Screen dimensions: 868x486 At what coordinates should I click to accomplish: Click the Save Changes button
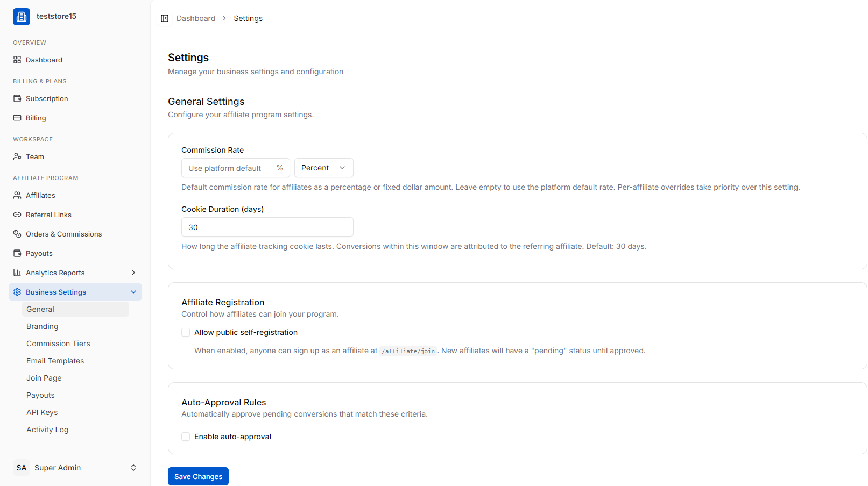[198, 476]
